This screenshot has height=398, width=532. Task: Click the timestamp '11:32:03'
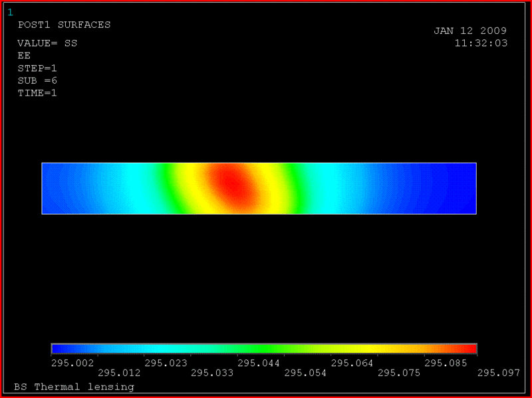(x=481, y=43)
